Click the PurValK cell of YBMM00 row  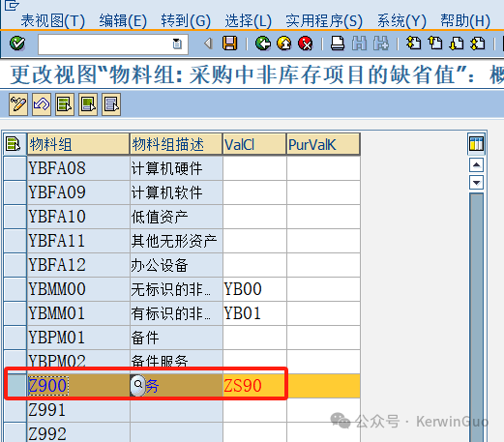click(x=323, y=289)
